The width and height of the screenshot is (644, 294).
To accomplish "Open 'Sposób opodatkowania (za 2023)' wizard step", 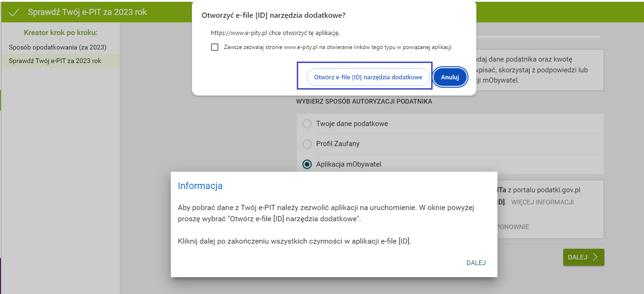I will point(57,47).
